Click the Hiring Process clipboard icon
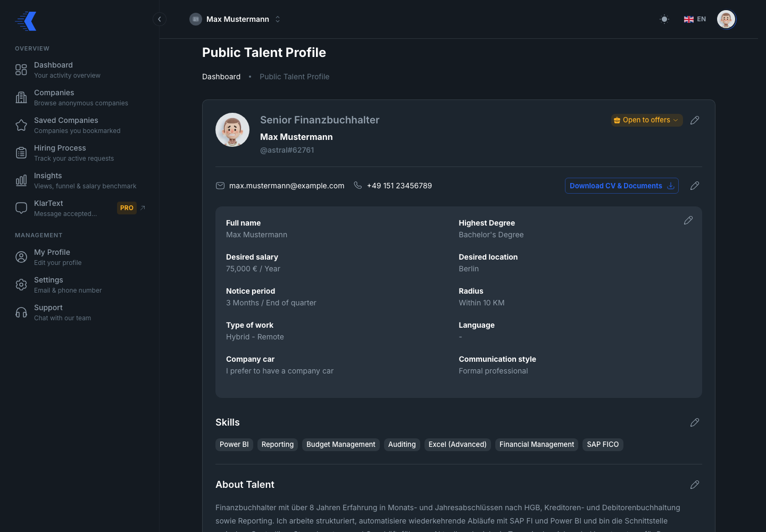 21,153
